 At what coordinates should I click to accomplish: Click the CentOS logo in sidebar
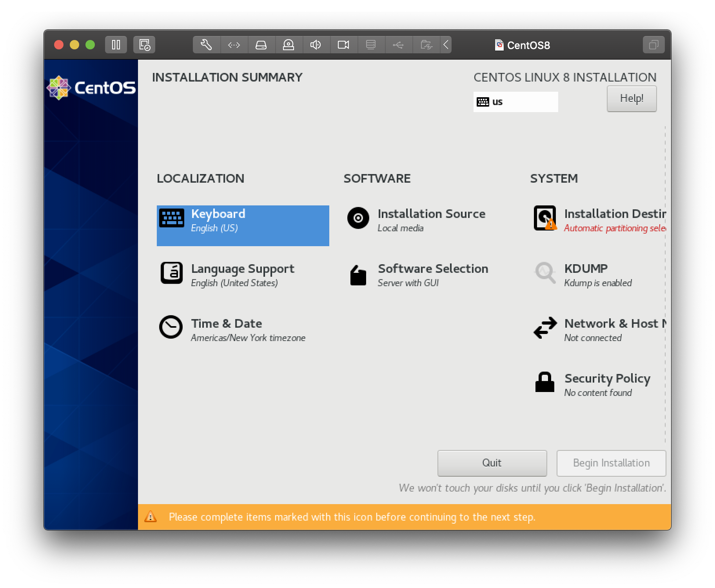pyautogui.click(x=91, y=87)
